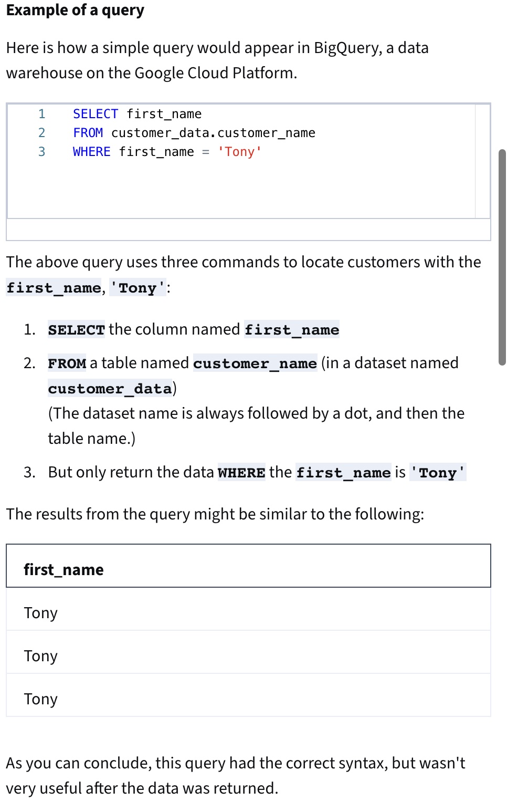
Task: Click customer_data.customer_name in the query
Action: click(213, 133)
